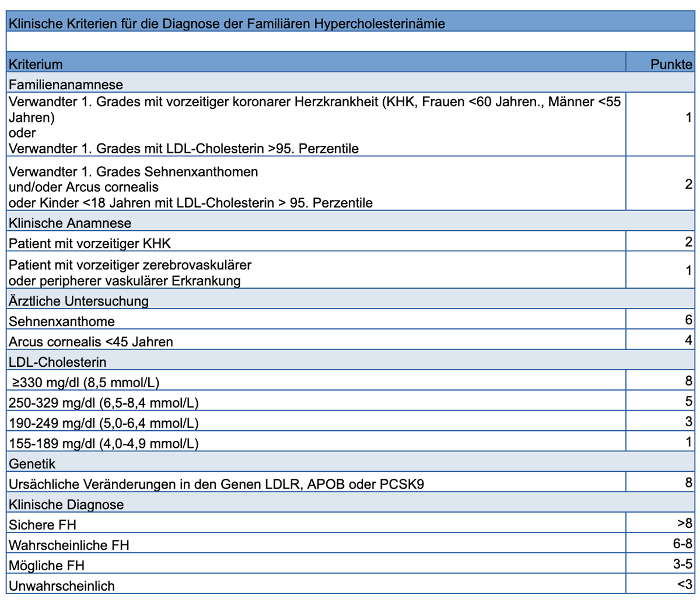Click the Klinische Anamnese section heading
700x607 pixels.
(70, 223)
